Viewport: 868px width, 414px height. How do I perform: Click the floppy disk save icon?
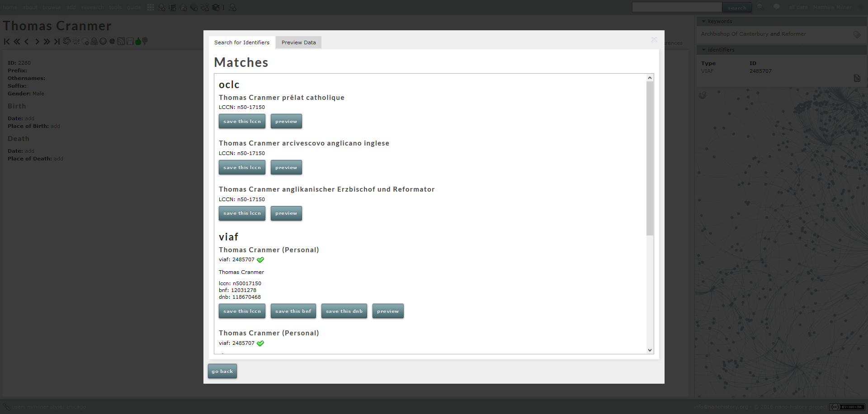pyautogui.click(x=130, y=41)
